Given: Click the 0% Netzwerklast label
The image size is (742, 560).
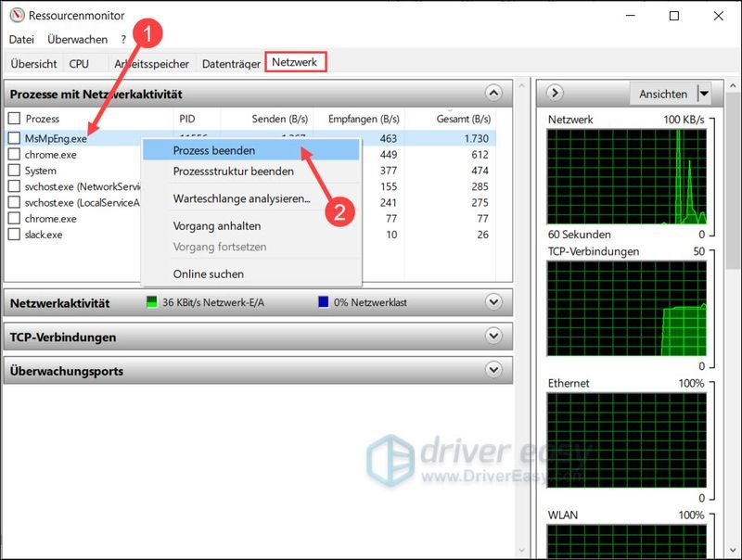Looking at the screenshot, I should (x=370, y=302).
